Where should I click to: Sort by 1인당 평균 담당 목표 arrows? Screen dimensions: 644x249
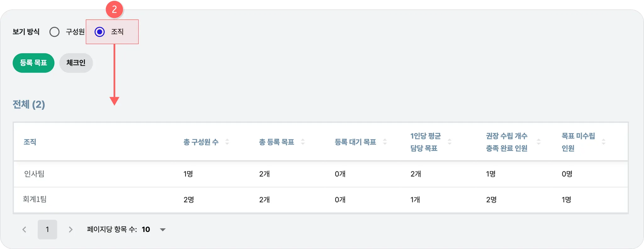pyautogui.click(x=449, y=142)
